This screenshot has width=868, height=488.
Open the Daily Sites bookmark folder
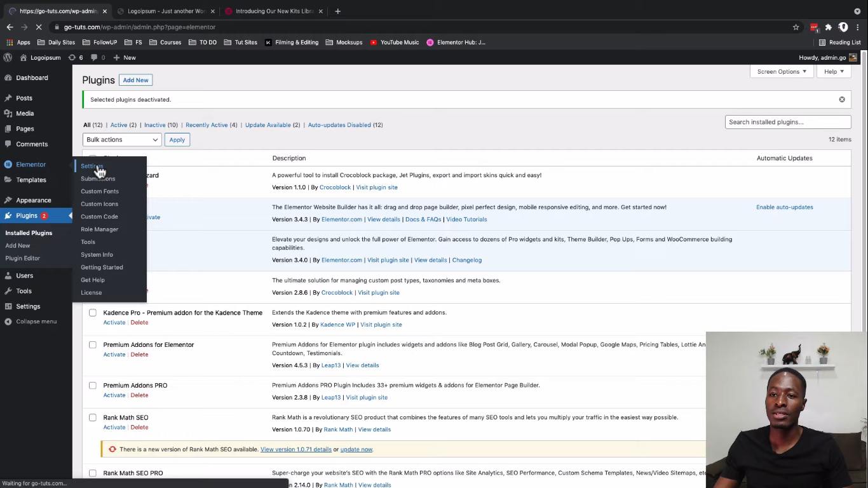point(56,42)
